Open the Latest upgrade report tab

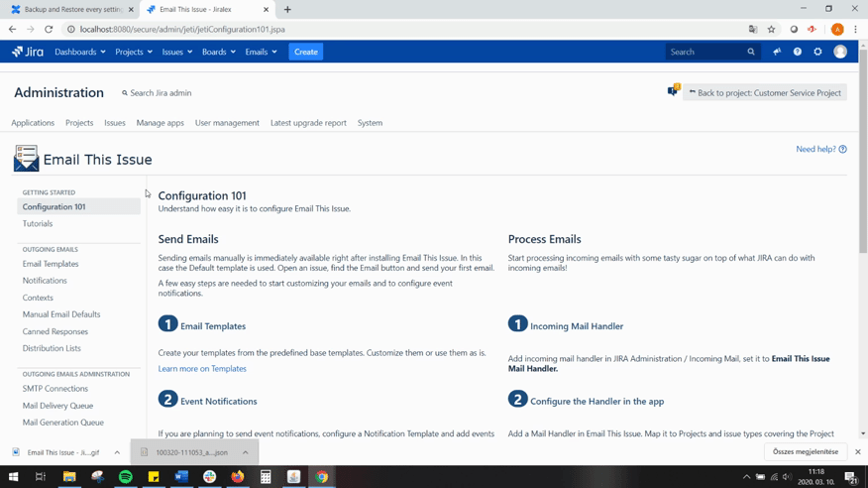coord(308,122)
